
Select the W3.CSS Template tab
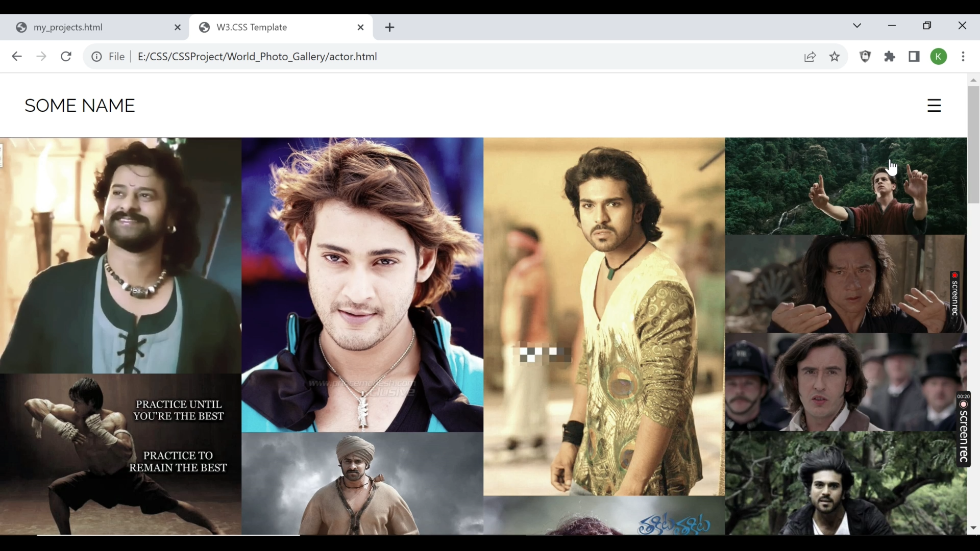coord(281,28)
